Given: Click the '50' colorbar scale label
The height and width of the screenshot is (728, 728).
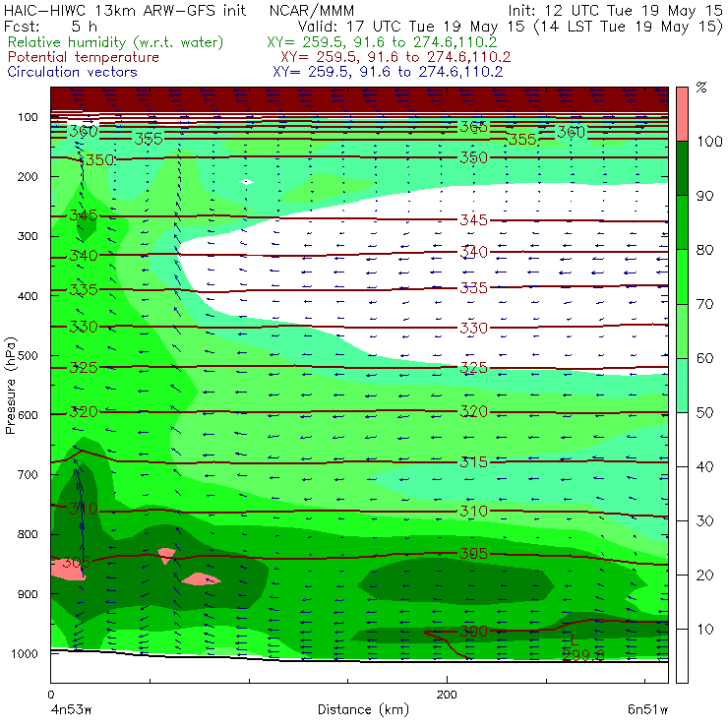Looking at the screenshot, I should pyautogui.click(x=704, y=412).
